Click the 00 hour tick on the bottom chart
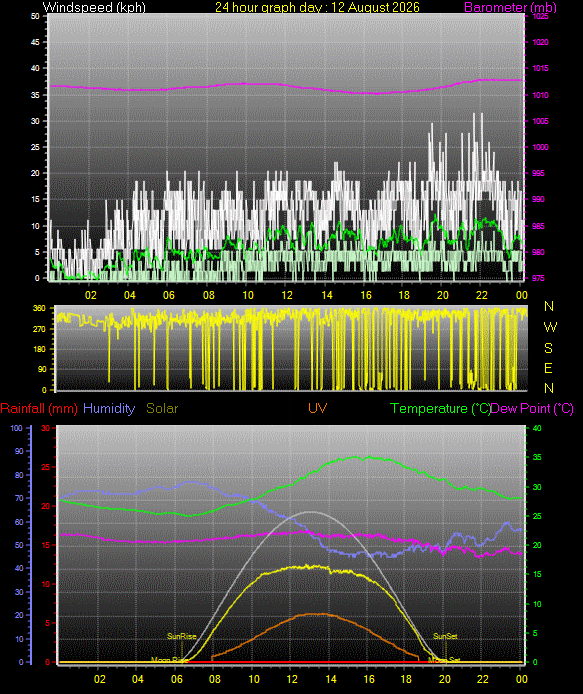 [522, 679]
